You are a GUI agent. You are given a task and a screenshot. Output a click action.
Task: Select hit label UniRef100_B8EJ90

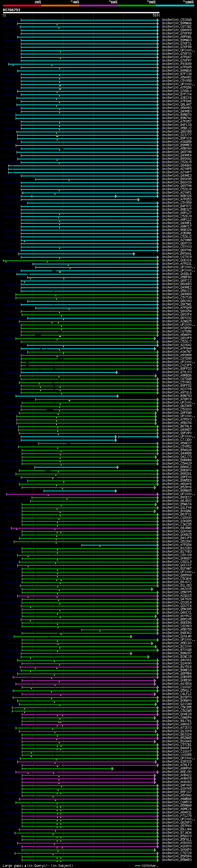[177, 772]
